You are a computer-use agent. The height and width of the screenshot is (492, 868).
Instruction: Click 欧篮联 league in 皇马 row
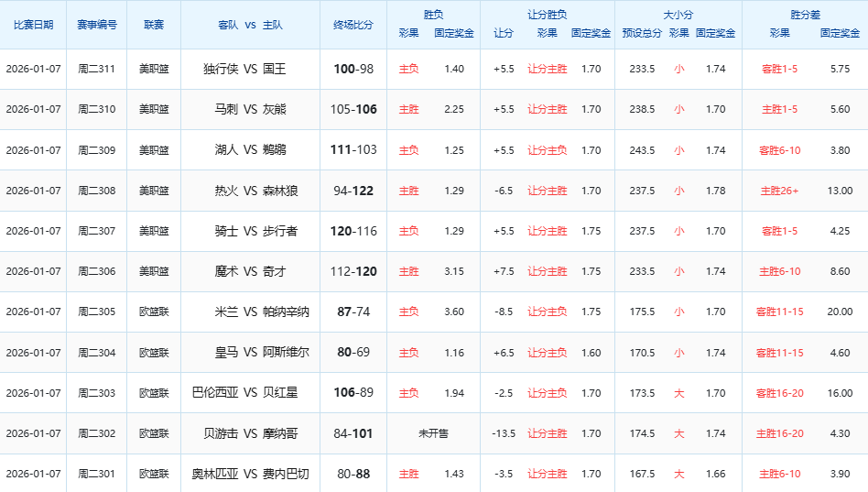154,353
